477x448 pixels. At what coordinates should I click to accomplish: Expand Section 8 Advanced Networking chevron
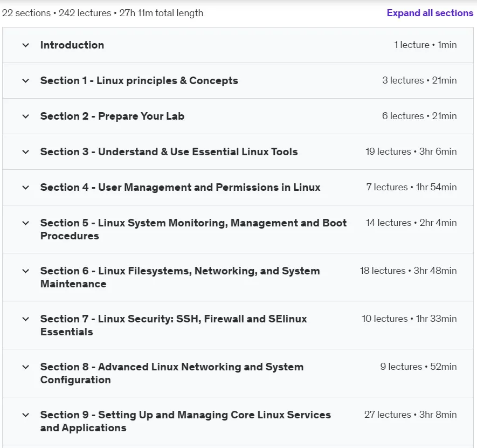click(25, 367)
